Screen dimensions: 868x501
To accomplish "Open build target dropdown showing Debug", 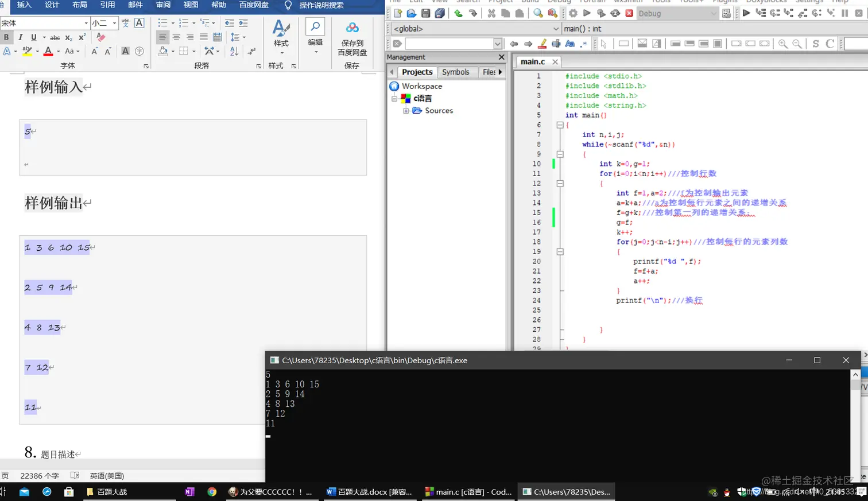I will pos(714,13).
